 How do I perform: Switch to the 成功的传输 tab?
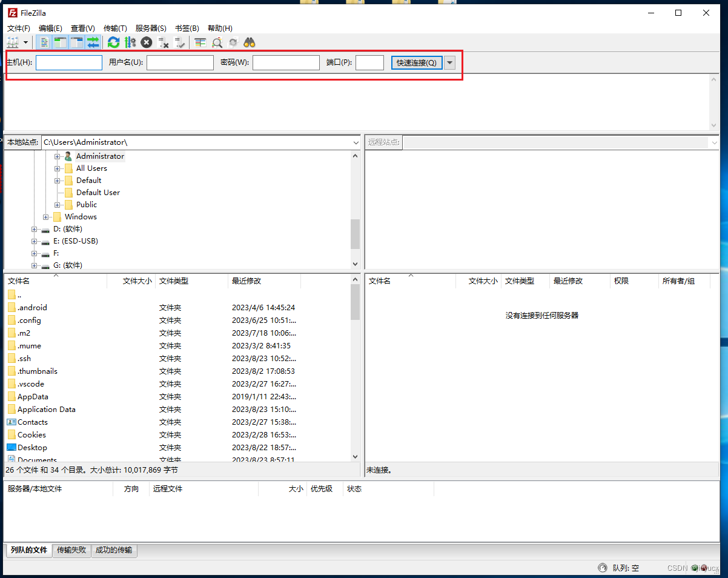(114, 550)
